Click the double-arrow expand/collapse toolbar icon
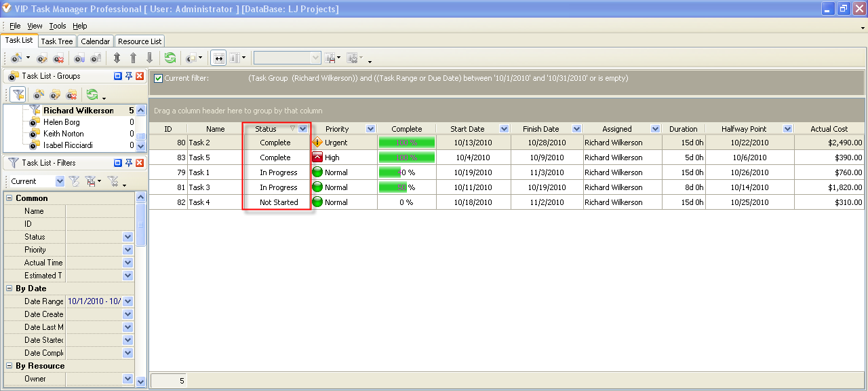The image size is (868, 391). [117, 58]
